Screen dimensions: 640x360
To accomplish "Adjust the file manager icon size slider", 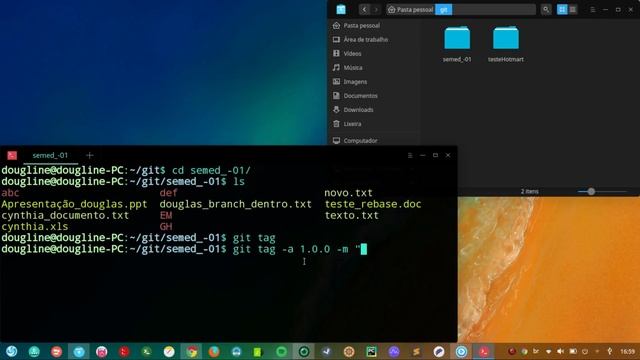I will (591, 191).
